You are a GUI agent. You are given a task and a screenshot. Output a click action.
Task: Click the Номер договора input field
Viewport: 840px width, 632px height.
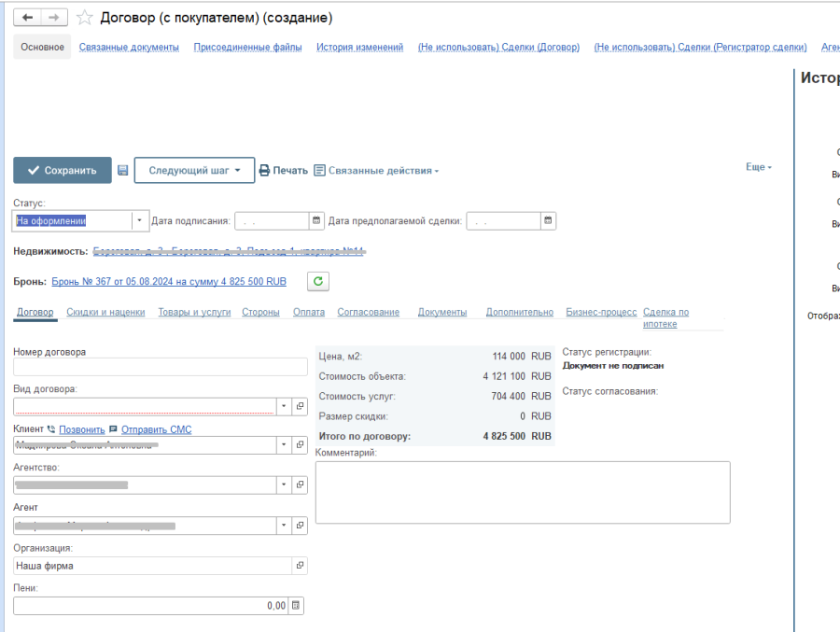click(161, 367)
